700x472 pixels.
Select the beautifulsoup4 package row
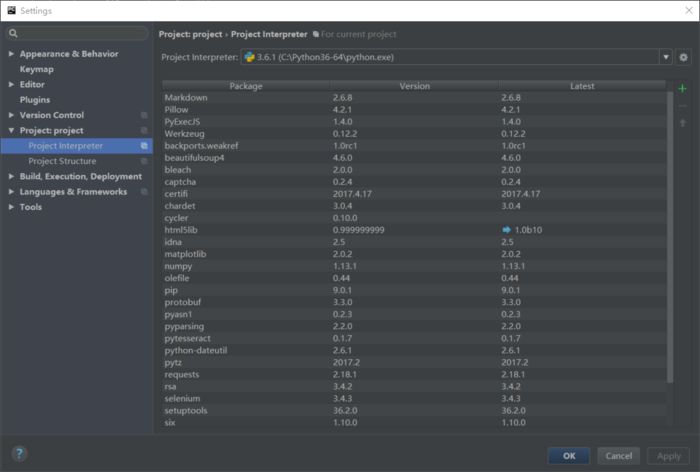[x=414, y=158]
